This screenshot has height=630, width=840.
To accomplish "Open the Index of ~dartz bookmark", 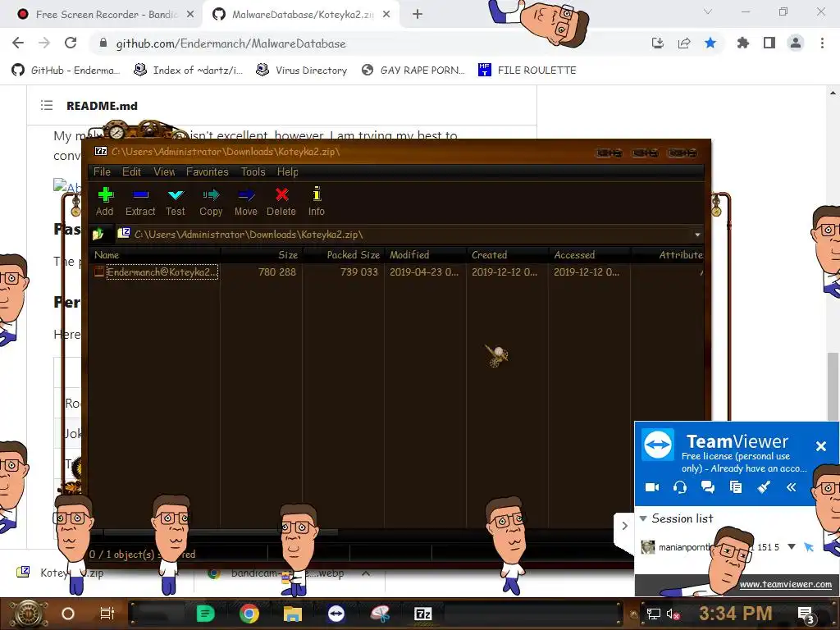I will (188, 71).
